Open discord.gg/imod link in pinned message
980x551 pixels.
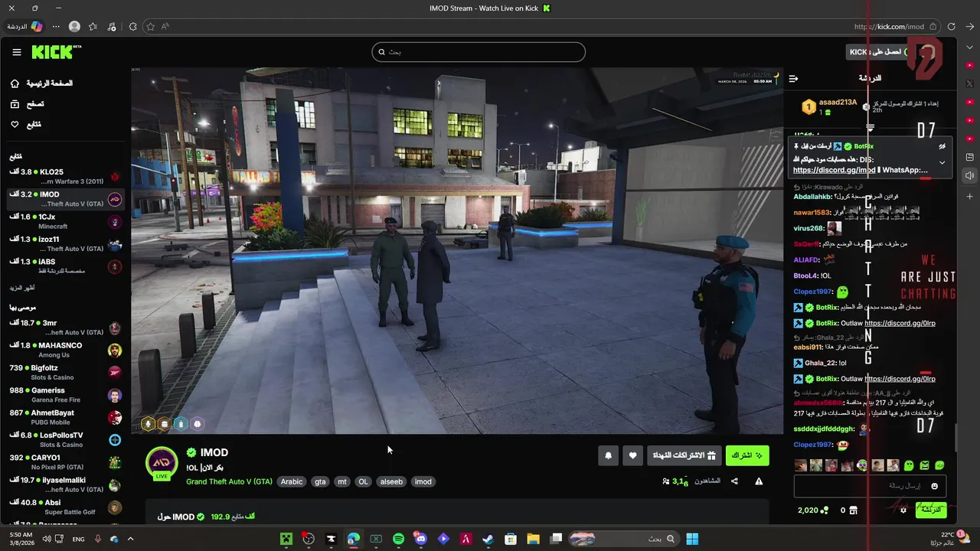click(834, 170)
